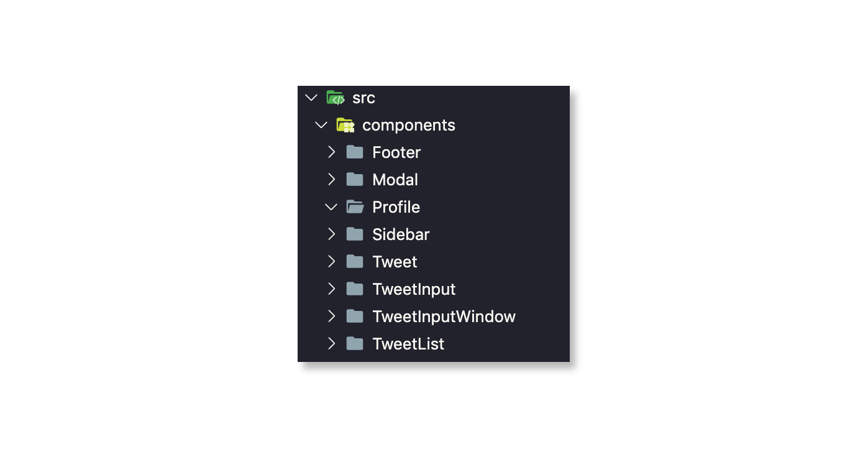Expand the Modal folder chevron
Viewport: 868px width, 449px height.
331,180
